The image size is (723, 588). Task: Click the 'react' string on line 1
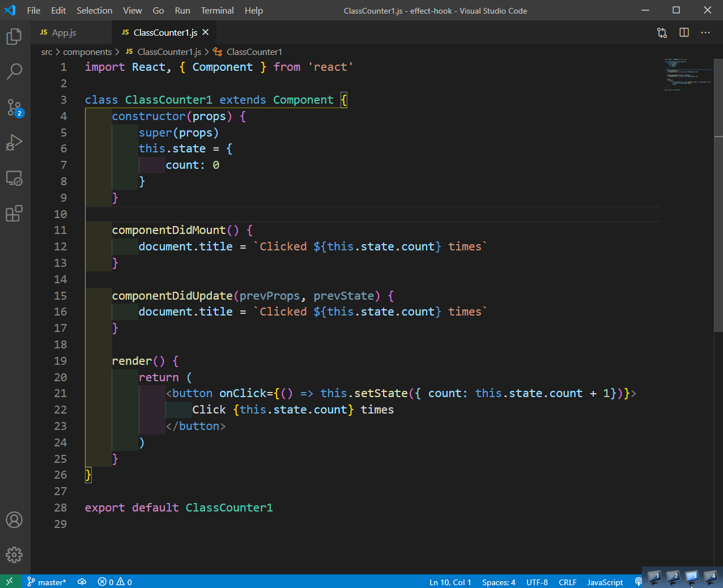pyautogui.click(x=330, y=67)
